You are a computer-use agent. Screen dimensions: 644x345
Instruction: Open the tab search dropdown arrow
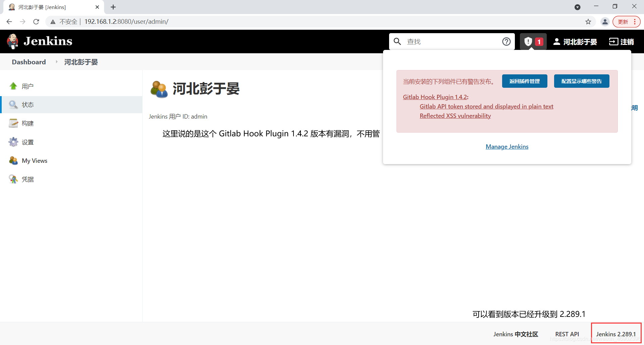[577, 7]
